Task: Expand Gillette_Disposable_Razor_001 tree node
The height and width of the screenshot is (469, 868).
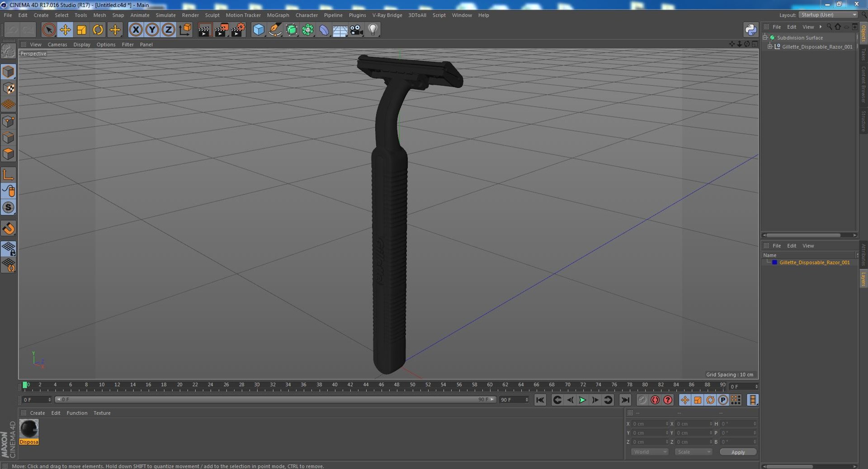Action: tap(770, 47)
